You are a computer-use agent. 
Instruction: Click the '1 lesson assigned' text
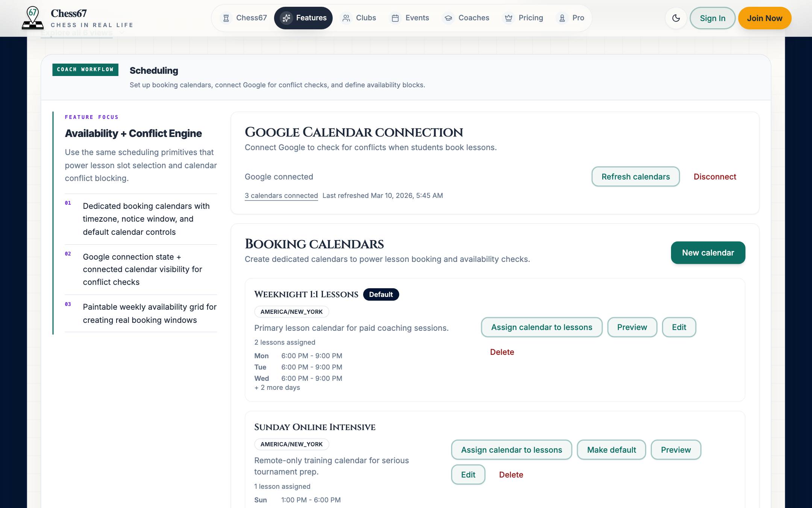[282, 486]
